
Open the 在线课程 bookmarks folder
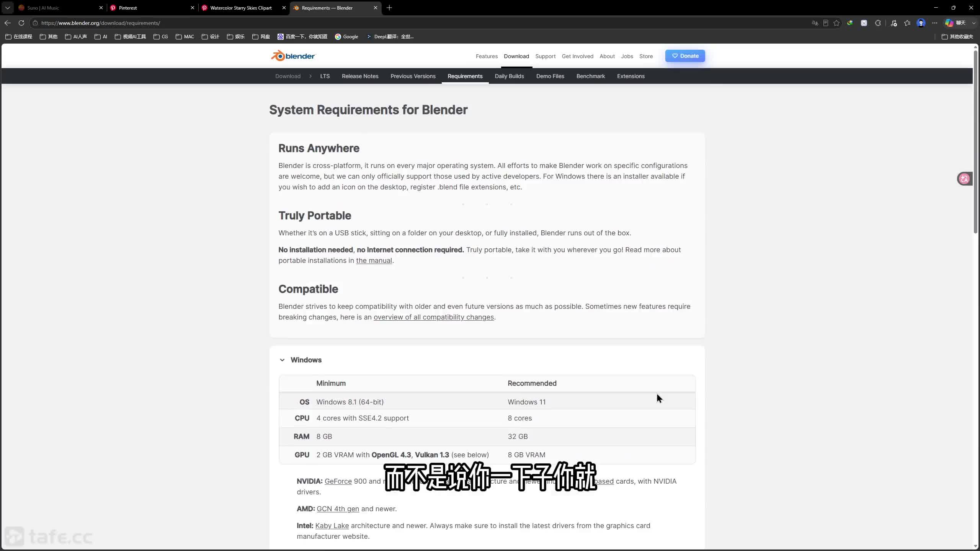[19, 37]
